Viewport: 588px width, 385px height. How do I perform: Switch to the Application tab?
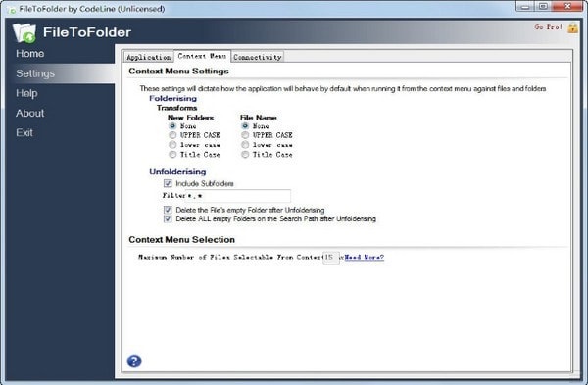(149, 57)
